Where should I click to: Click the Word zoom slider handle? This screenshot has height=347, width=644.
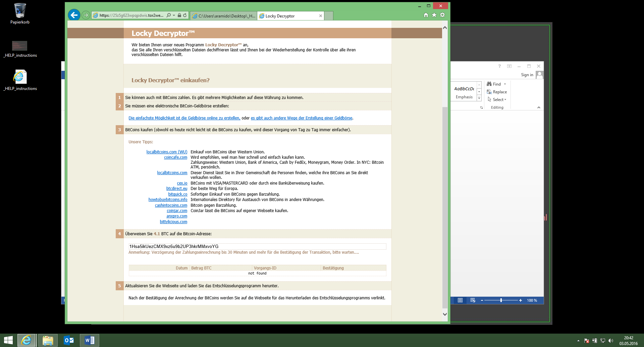(x=501, y=300)
